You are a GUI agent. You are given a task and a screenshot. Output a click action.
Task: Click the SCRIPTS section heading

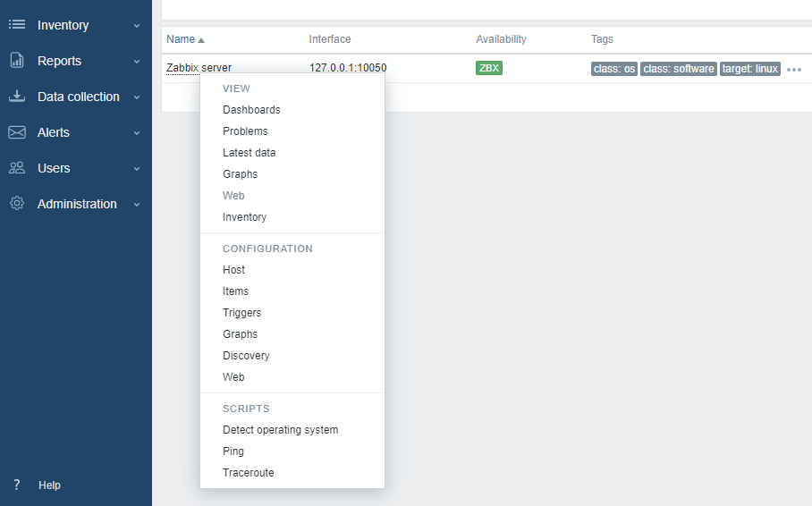point(246,409)
